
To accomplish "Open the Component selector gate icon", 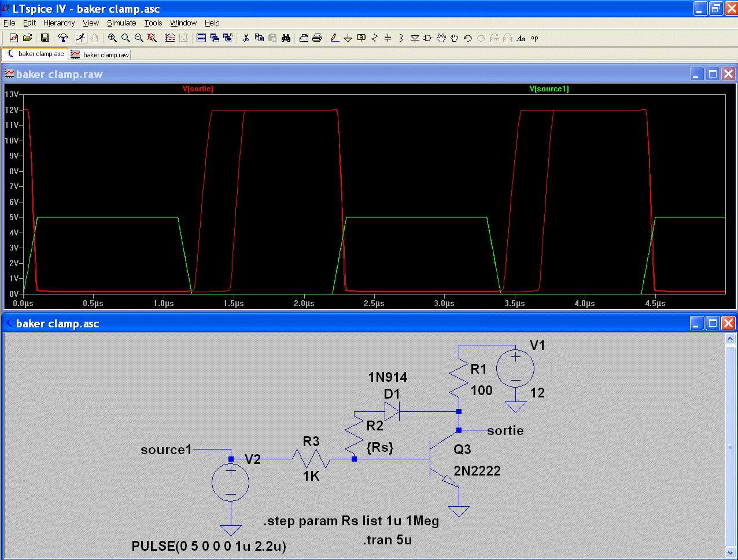I will pyautogui.click(x=428, y=38).
